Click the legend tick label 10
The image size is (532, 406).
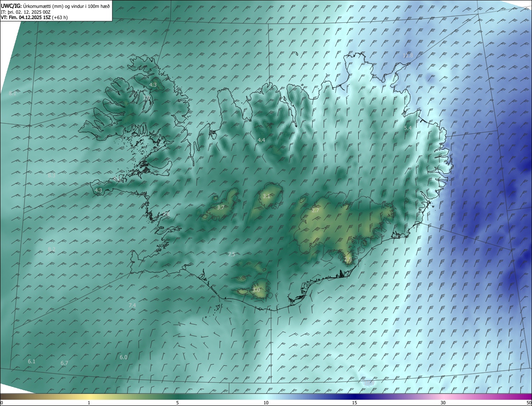click(x=266, y=403)
